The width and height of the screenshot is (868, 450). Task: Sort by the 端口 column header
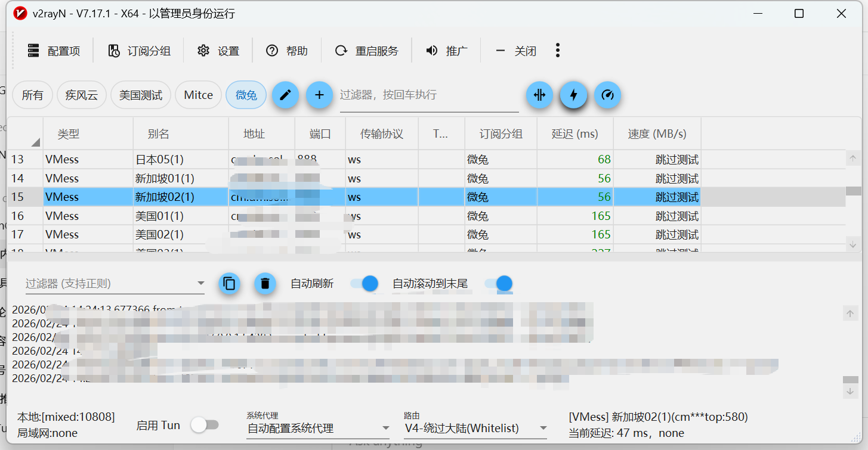pyautogui.click(x=320, y=134)
